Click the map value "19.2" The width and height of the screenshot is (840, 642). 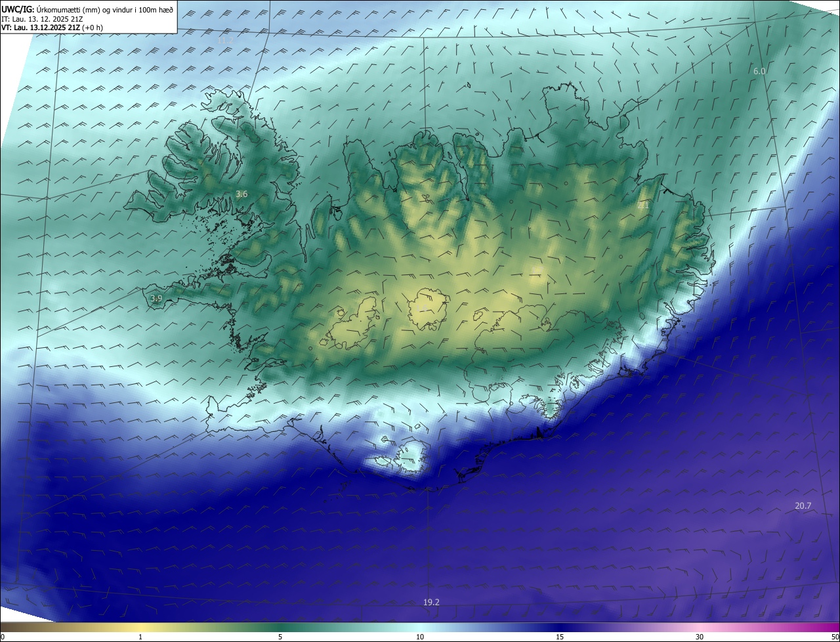tap(431, 602)
